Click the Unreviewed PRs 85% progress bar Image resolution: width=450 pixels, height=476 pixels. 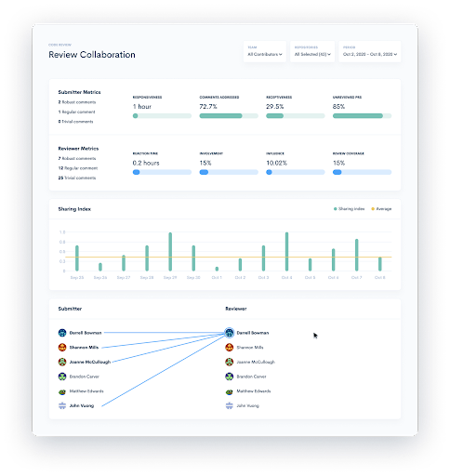(x=362, y=116)
